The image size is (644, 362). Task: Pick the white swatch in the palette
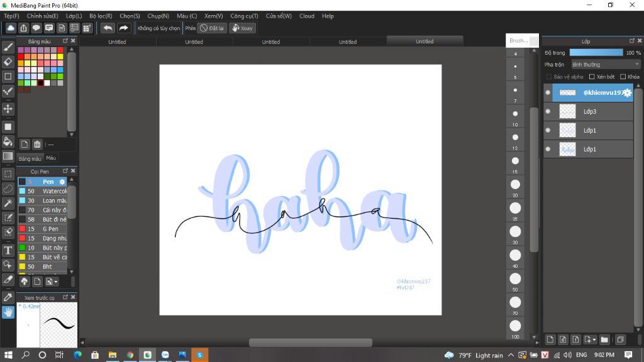tap(47, 83)
